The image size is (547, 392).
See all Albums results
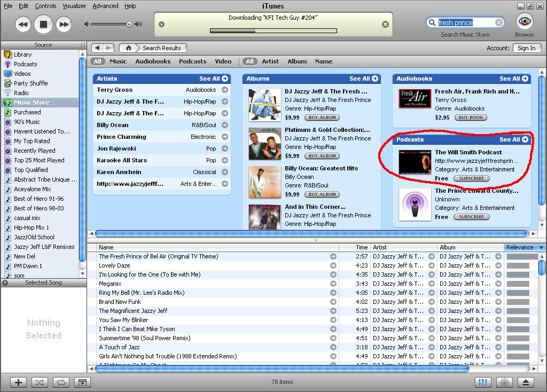(363, 79)
